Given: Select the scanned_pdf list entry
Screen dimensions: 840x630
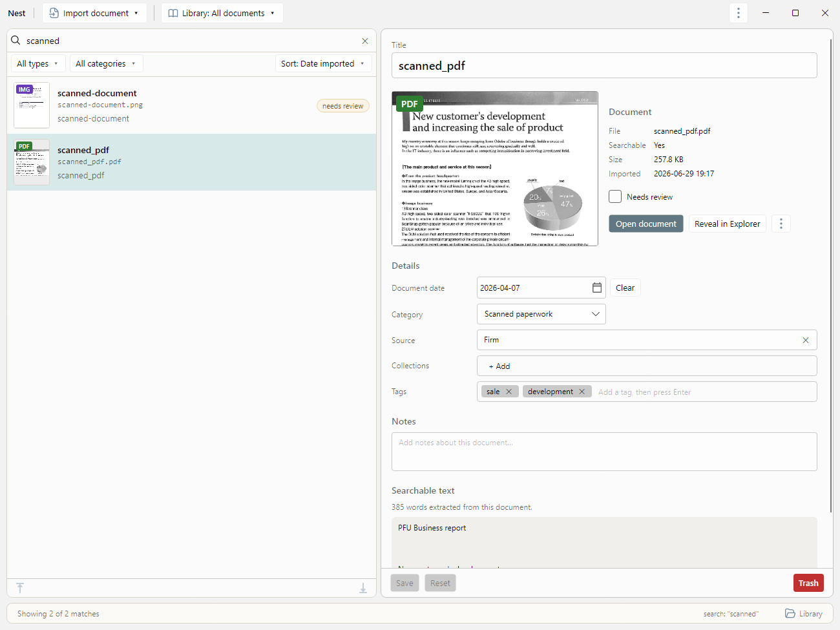Looking at the screenshot, I should click(191, 162).
